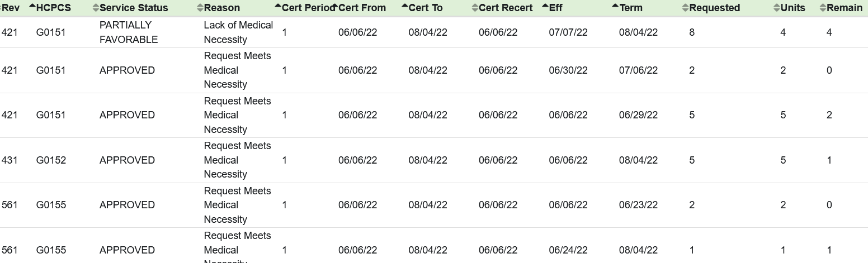Select the 07/07/22 effective date cell
This screenshot has height=263, width=868.
[568, 32]
